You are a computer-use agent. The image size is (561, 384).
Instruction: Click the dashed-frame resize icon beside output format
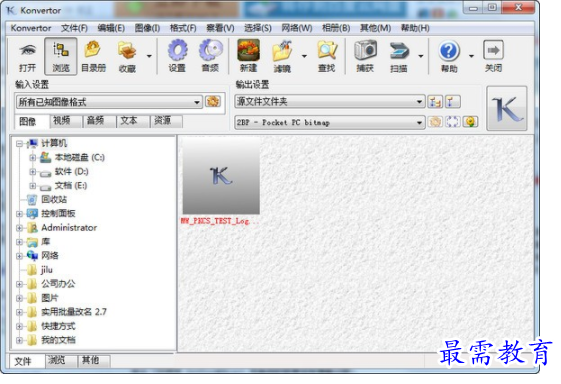tap(453, 122)
